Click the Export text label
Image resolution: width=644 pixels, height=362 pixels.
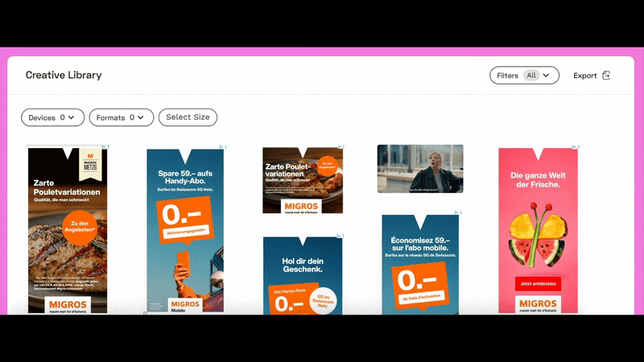[585, 76]
